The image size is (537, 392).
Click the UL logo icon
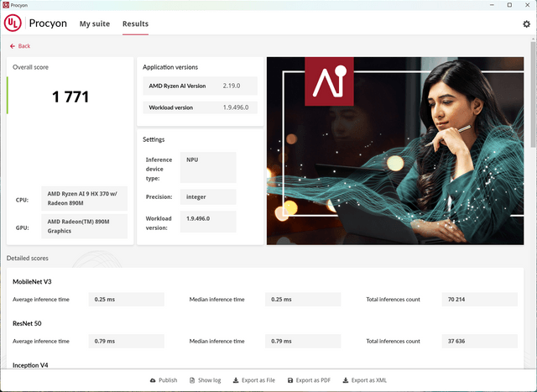tap(13, 23)
